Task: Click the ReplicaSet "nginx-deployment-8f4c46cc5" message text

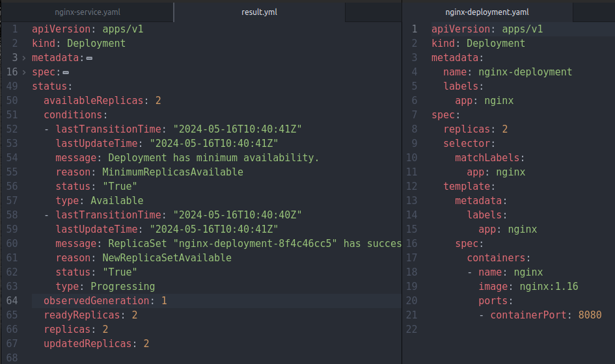Action: (255, 243)
